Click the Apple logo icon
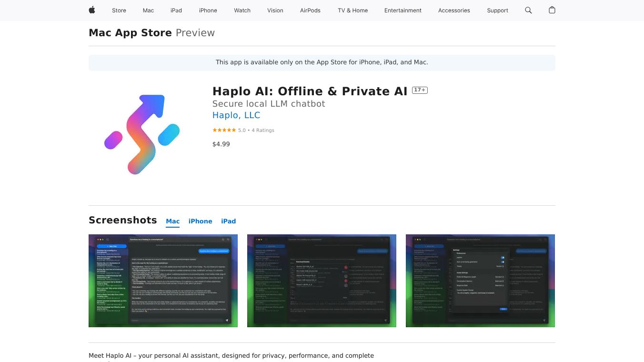The image size is (644, 362). [92, 10]
